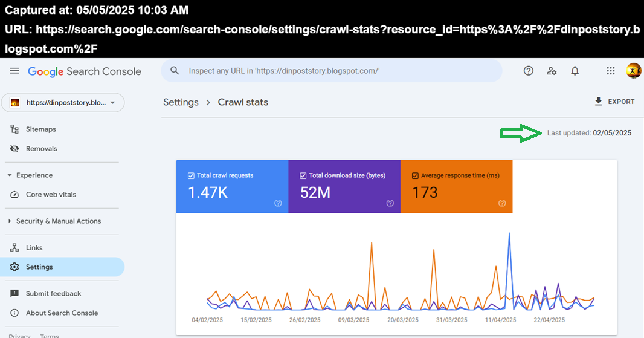This screenshot has width=644, height=338.
Task: Select the Average response time card
Action: pyautogui.click(x=456, y=187)
